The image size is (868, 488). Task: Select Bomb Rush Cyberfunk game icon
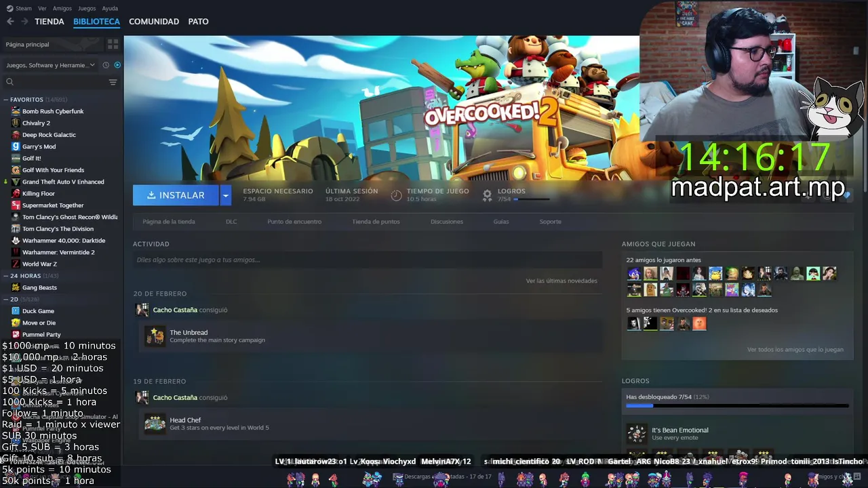tap(16, 111)
